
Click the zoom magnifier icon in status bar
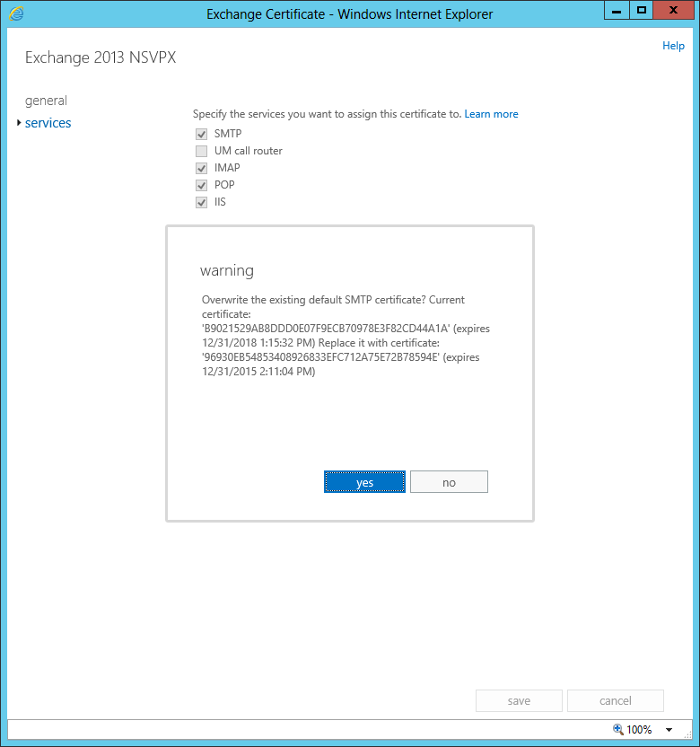(617, 730)
